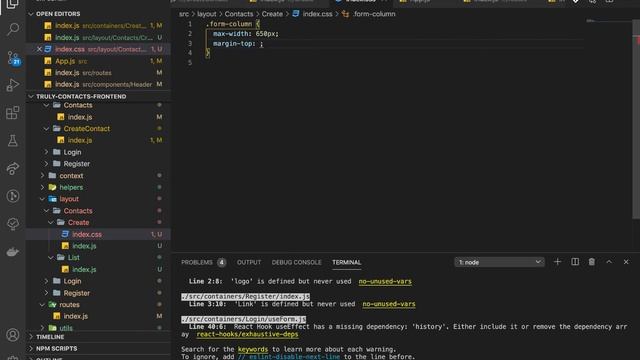Open index.css in Create folder

point(87,234)
